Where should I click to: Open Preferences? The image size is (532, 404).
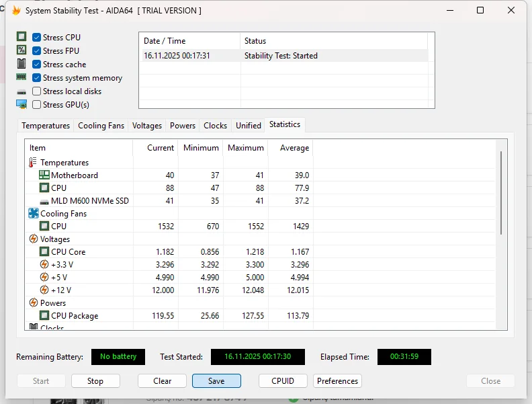point(337,381)
